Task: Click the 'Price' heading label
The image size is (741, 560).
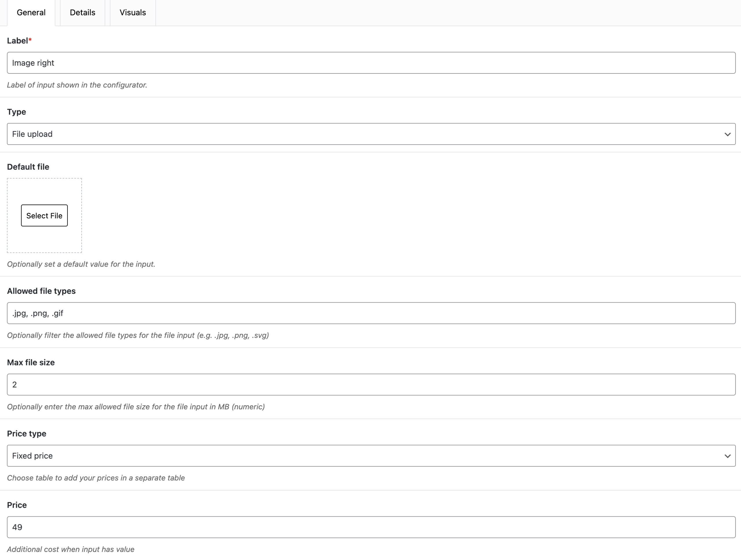Action: [x=17, y=505]
